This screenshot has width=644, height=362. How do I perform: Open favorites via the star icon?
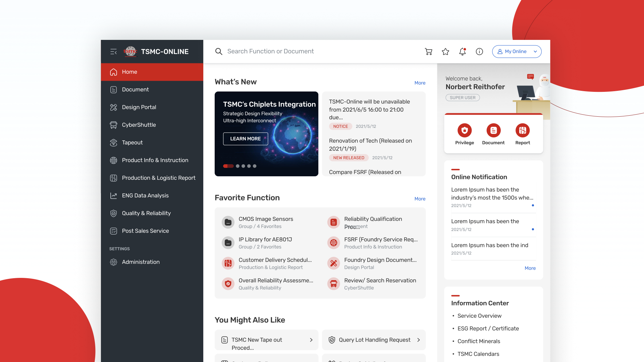445,52
